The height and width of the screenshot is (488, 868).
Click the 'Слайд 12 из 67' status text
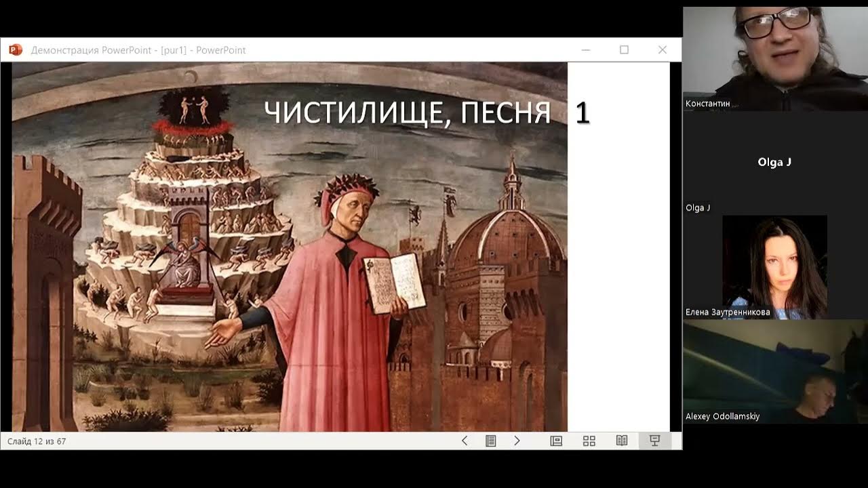pos(37,441)
